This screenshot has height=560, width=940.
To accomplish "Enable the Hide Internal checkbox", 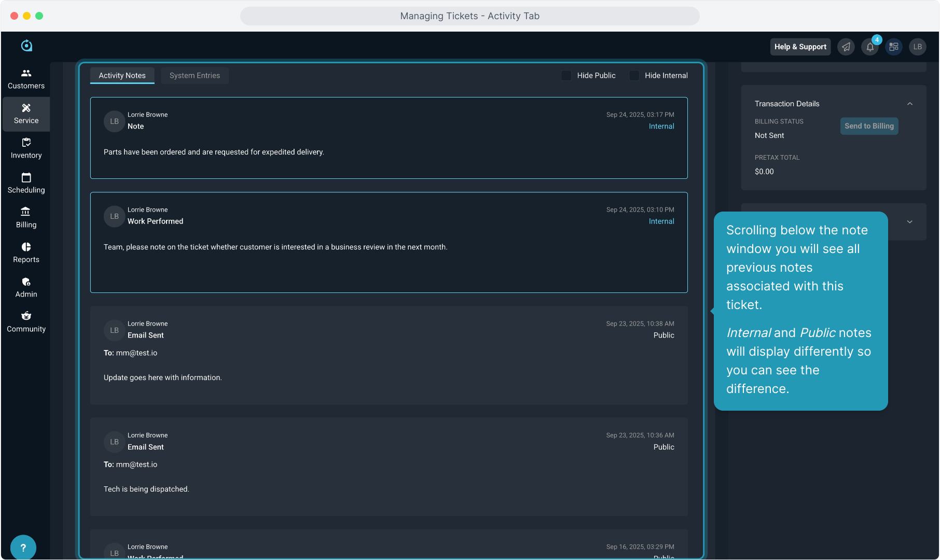I will 634,76.
